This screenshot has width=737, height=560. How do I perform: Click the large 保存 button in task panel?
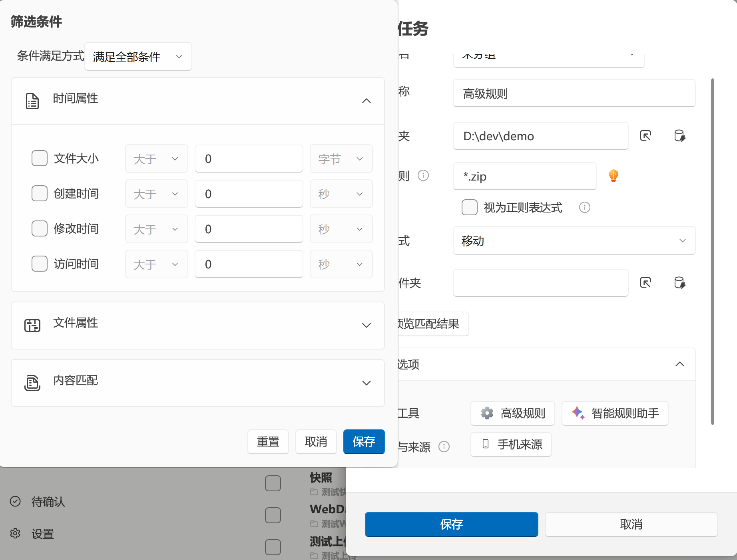pos(452,524)
